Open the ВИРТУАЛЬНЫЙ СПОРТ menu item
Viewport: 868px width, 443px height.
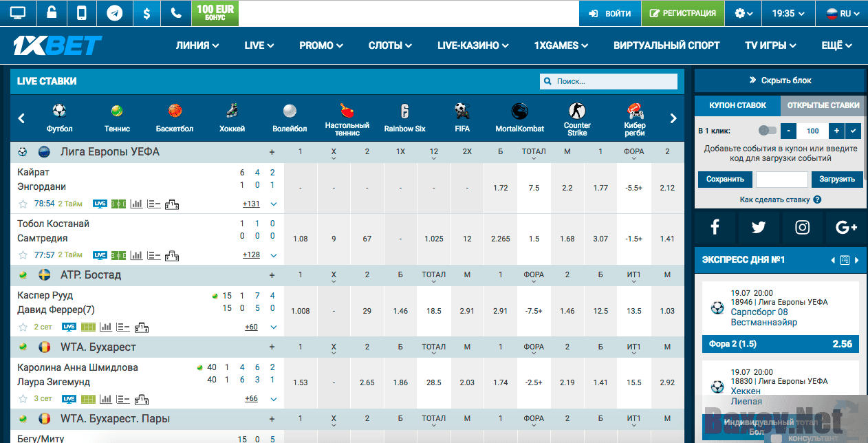click(666, 45)
